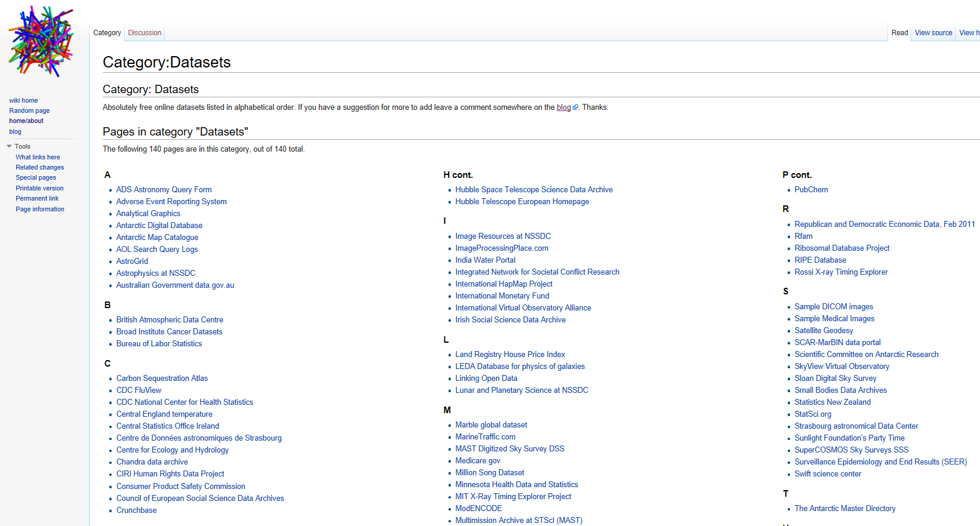Open Rossi X-ray Timing Explorer
980x526 pixels.
point(841,272)
